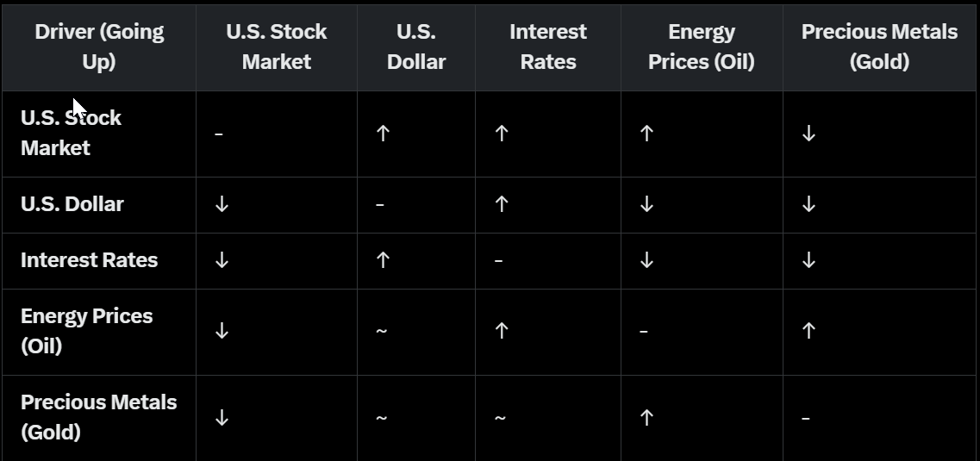Screen dimensions: 980x461
Task: Click down arrow in Stock Market row, Gold column
Action: [808, 133]
